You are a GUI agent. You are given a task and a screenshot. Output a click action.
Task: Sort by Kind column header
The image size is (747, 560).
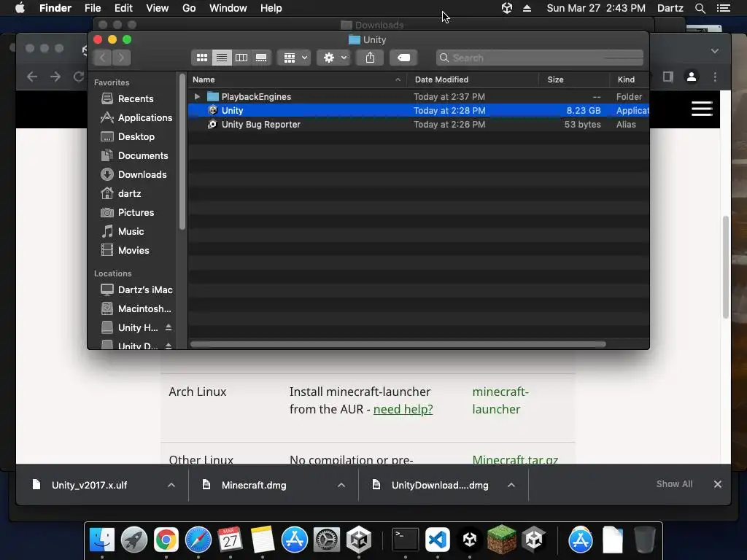630,79
